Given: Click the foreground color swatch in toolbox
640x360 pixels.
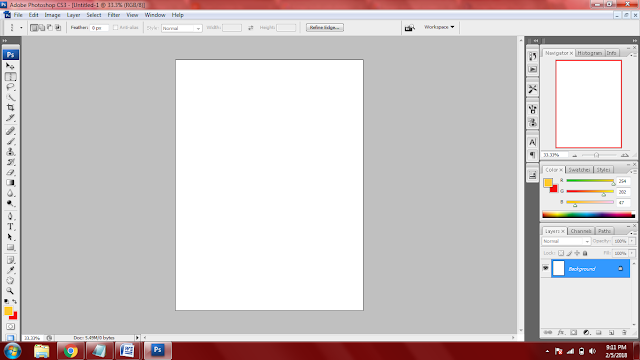Looking at the screenshot, I should (x=8, y=311).
